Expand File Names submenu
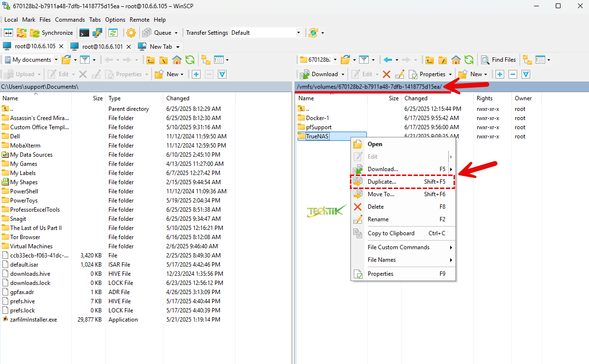This screenshot has width=589, height=364. 403,260
